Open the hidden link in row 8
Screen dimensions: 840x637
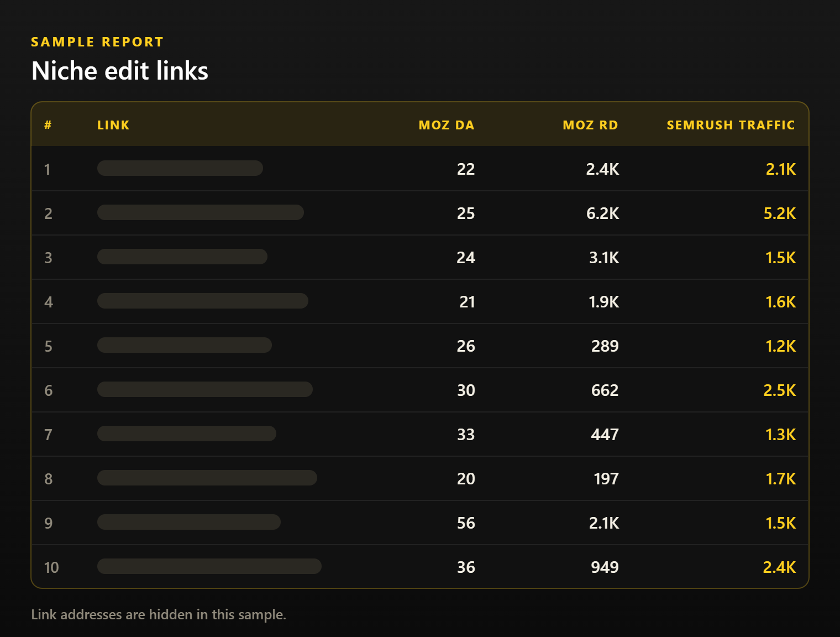coord(207,478)
